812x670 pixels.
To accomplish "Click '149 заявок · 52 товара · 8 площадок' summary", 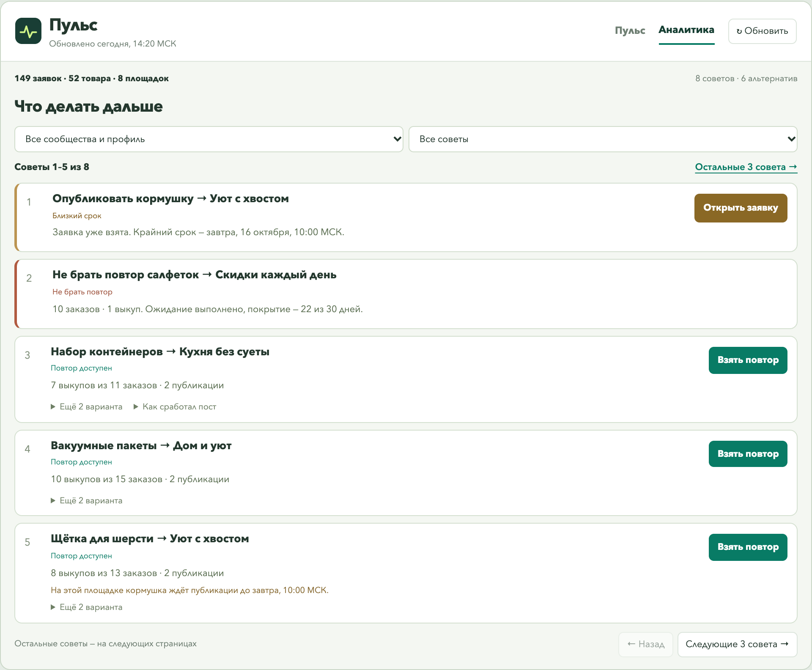I will click(x=91, y=78).
